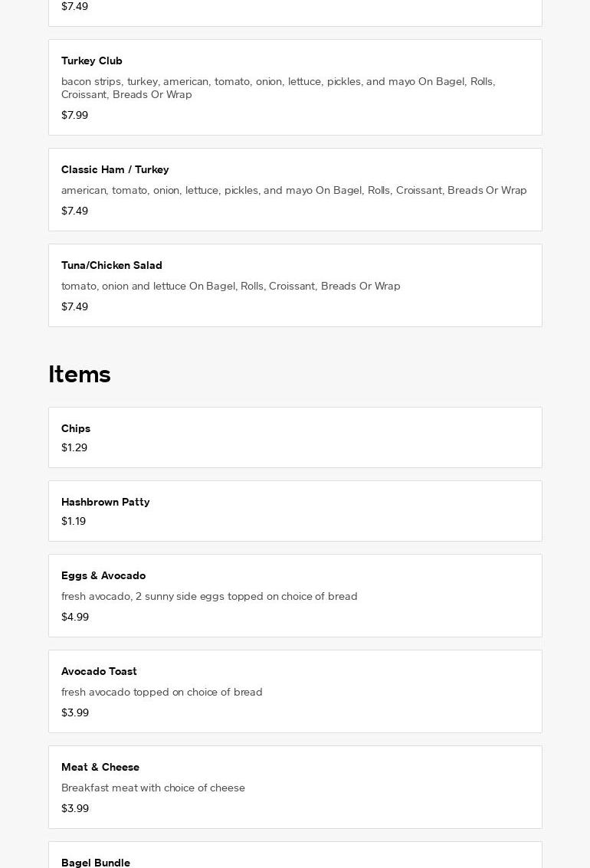Click the $4.99 price for Eggs & Avocado
Viewport: 590px width, 868px height.
point(75,617)
